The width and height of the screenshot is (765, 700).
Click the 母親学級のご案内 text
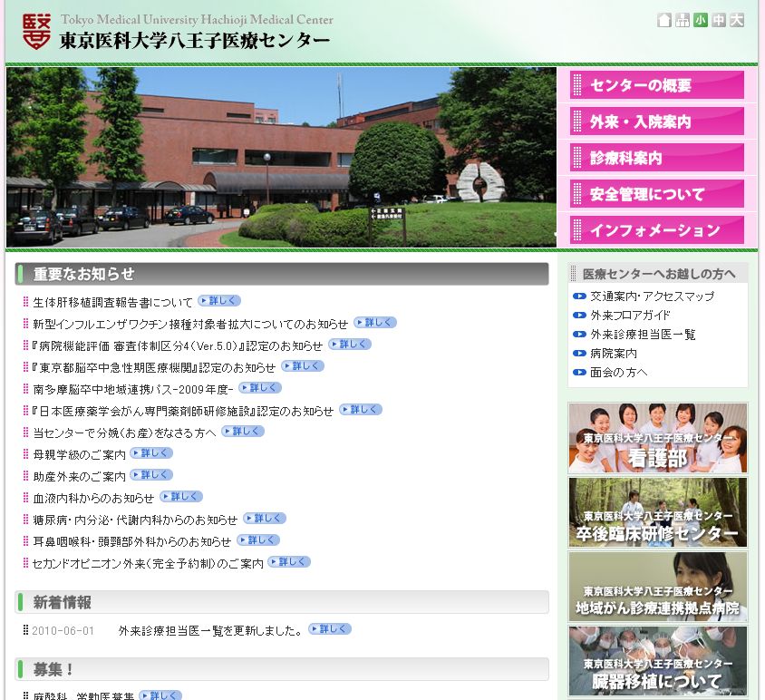click(x=79, y=455)
